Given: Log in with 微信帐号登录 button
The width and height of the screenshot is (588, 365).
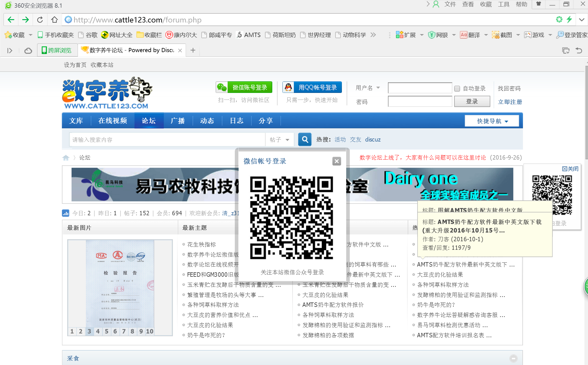Looking at the screenshot, I should pos(244,87).
